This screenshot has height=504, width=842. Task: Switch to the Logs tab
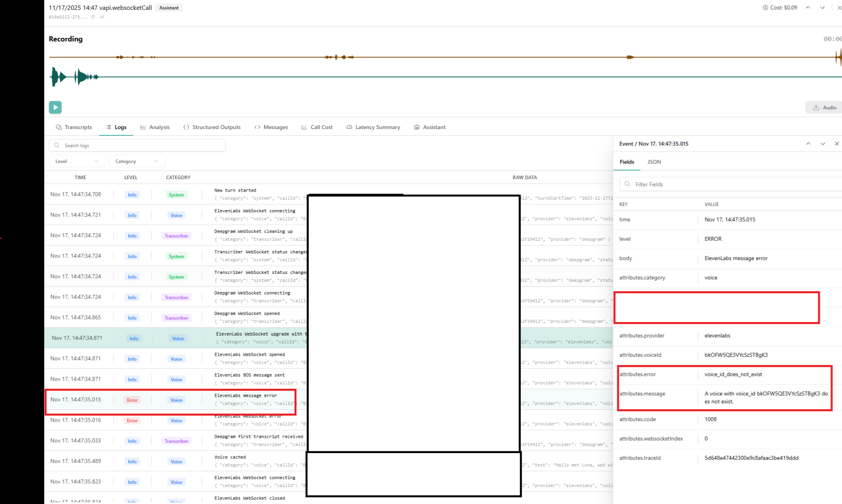(x=116, y=127)
